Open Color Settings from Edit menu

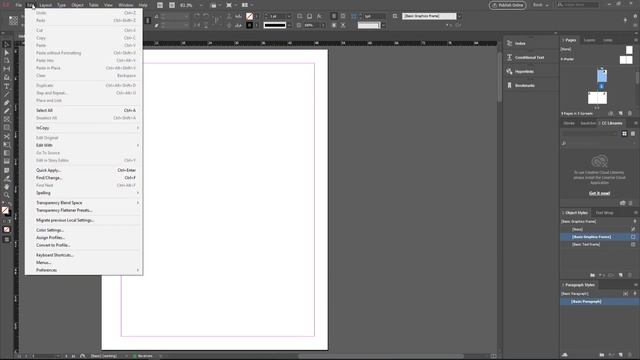(x=84, y=230)
